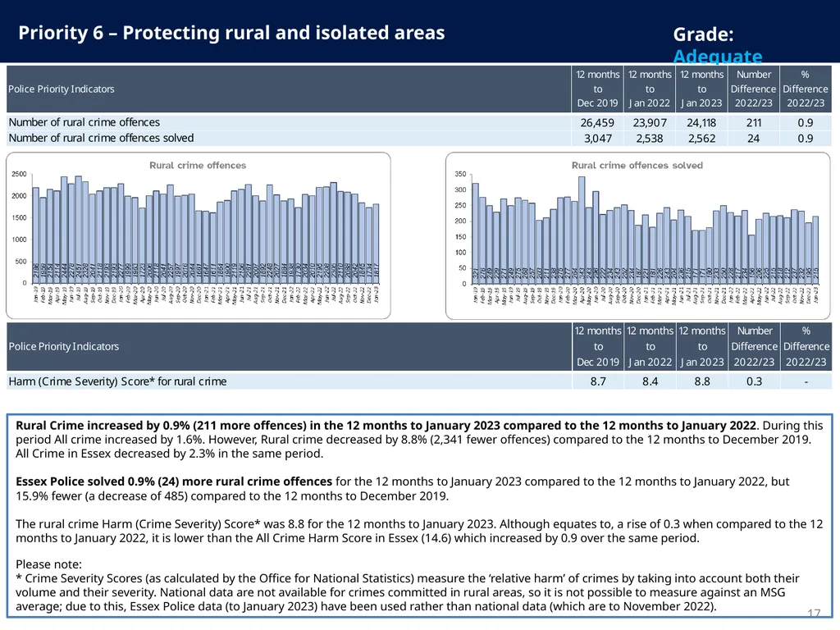The image size is (840, 630).
Task: Select the value 24,118
Action: [701, 123]
